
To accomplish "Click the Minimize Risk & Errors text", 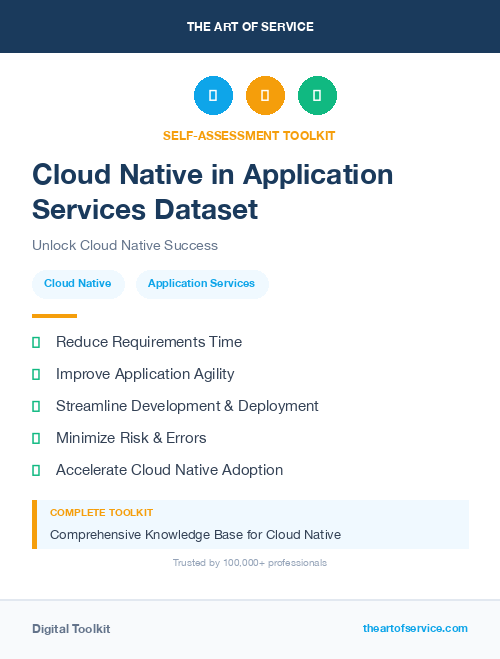I will (x=131, y=438).
